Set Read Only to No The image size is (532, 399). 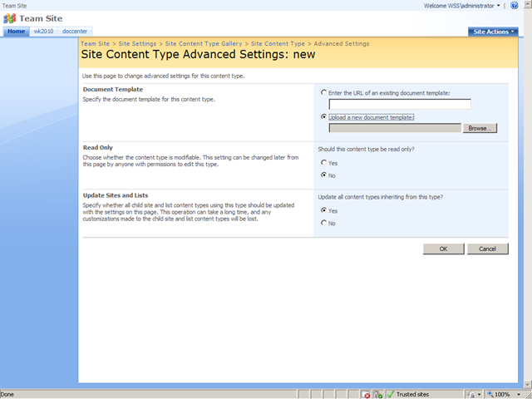(x=323, y=175)
